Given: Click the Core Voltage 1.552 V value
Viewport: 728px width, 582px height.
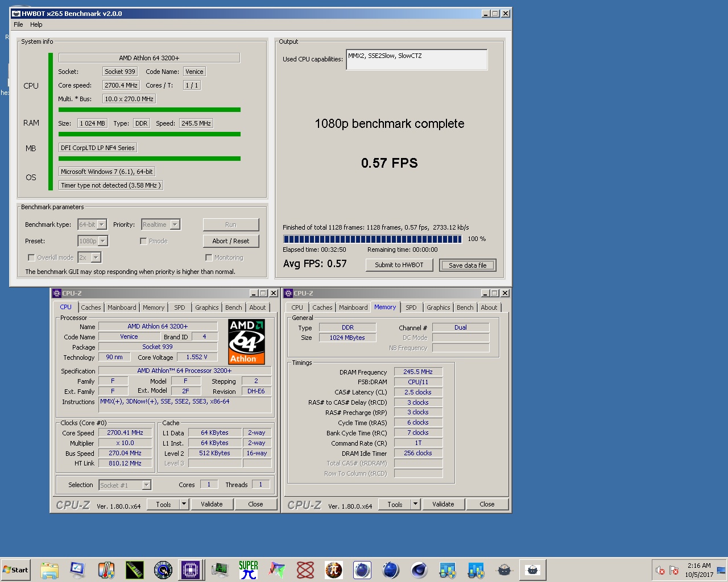Looking at the screenshot, I should [x=197, y=357].
